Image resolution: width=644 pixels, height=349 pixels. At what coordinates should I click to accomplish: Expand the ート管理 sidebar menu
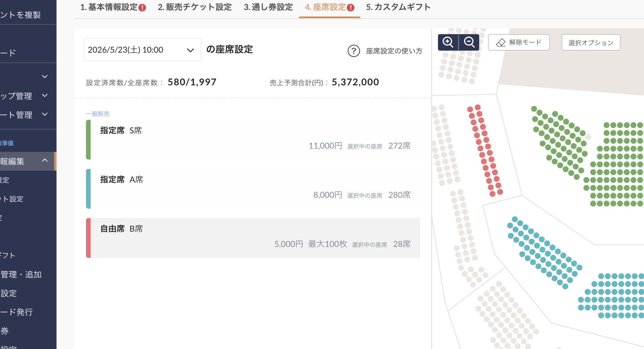(x=45, y=114)
